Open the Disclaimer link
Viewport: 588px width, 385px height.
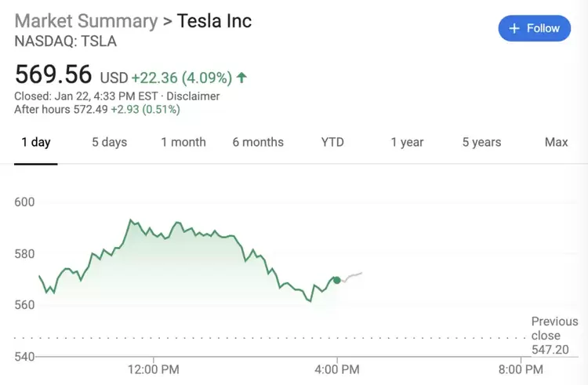193,96
